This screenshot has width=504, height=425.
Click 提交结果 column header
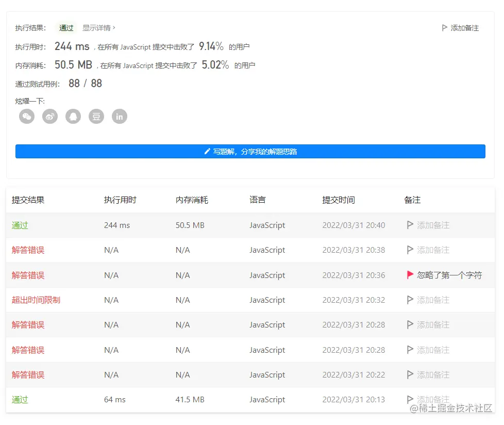(28, 200)
